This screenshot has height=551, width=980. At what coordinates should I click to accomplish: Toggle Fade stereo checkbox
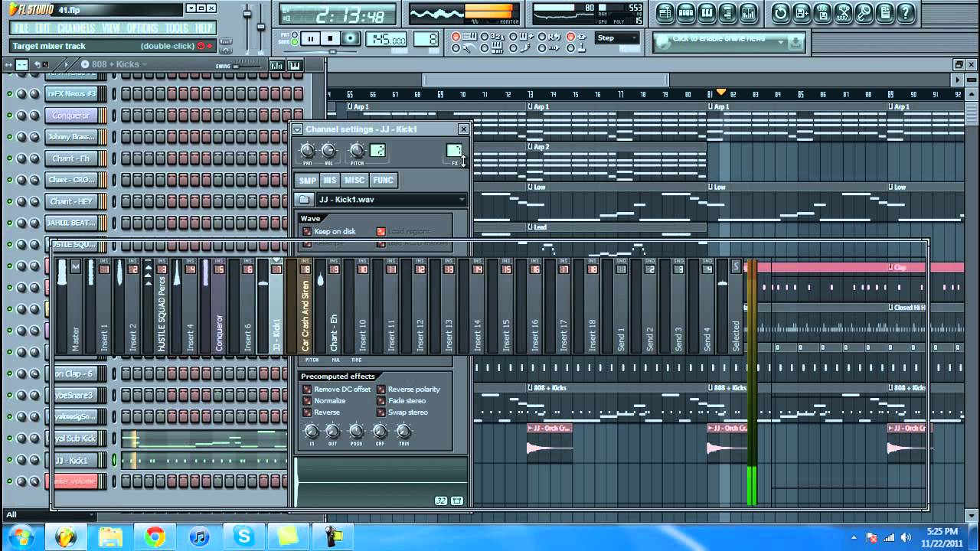pyautogui.click(x=381, y=401)
